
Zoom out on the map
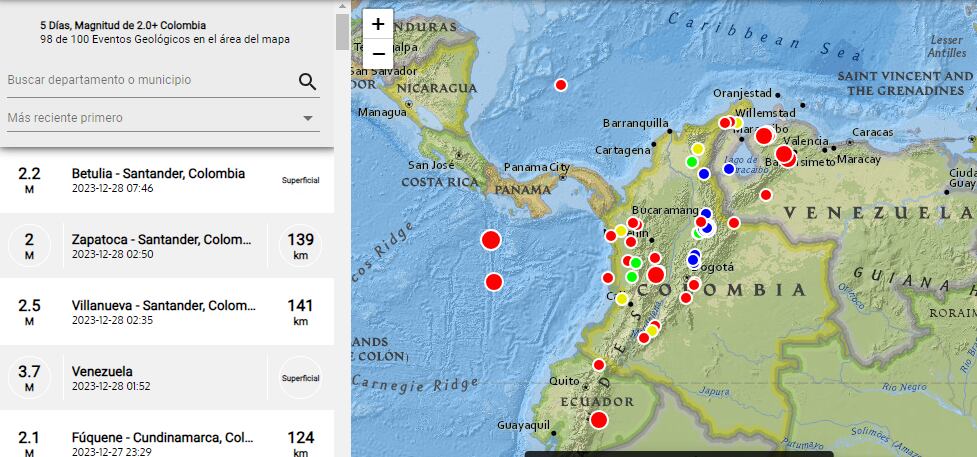tap(377, 53)
